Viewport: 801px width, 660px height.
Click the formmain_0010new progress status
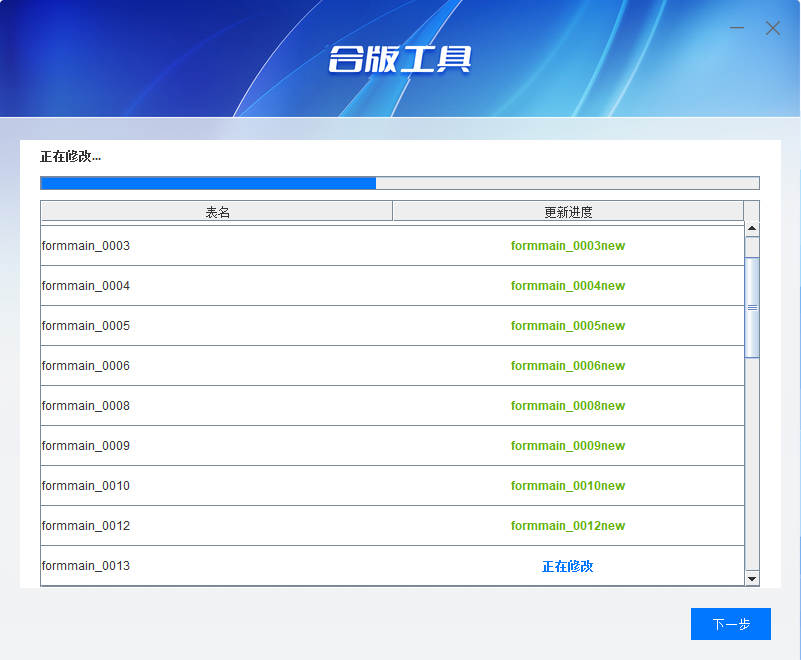coord(567,486)
